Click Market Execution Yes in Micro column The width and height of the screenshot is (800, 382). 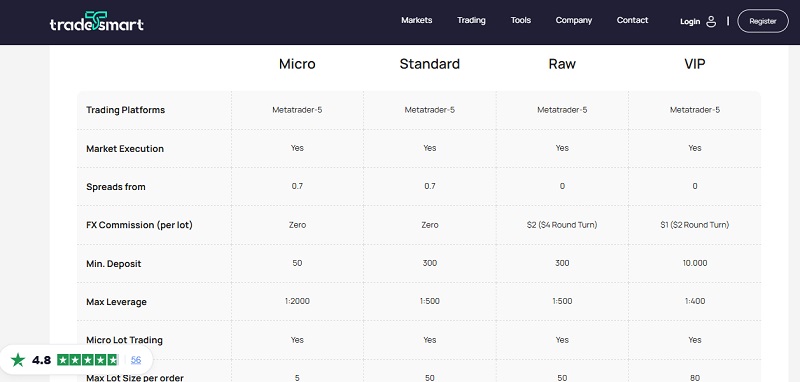click(x=297, y=148)
